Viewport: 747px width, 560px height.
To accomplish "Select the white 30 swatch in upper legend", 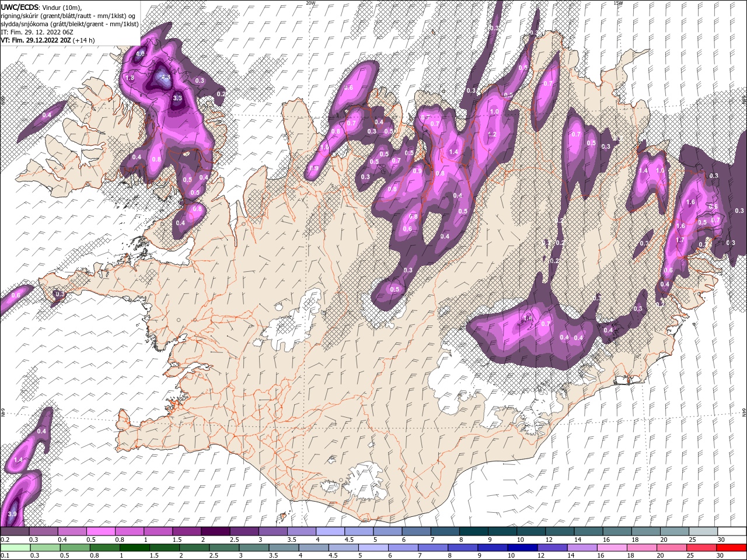I will pos(731,531).
